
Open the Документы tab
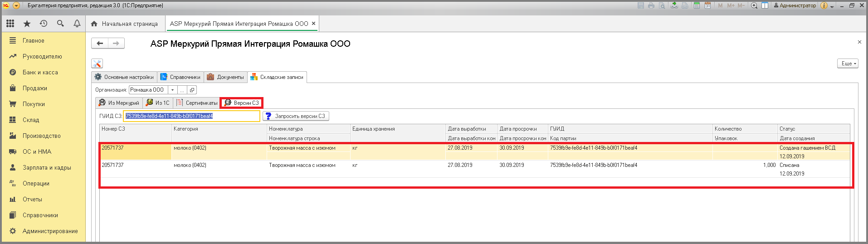pyautogui.click(x=225, y=77)
